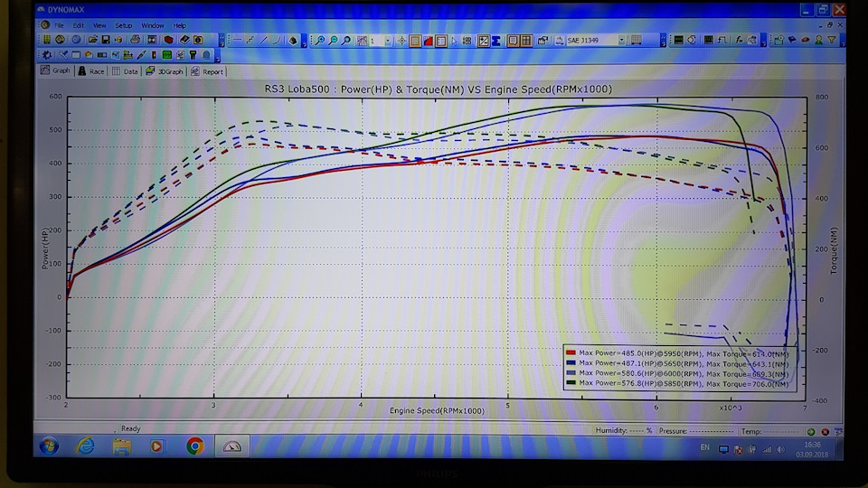Click the zoom out magnifier icon

334,40
